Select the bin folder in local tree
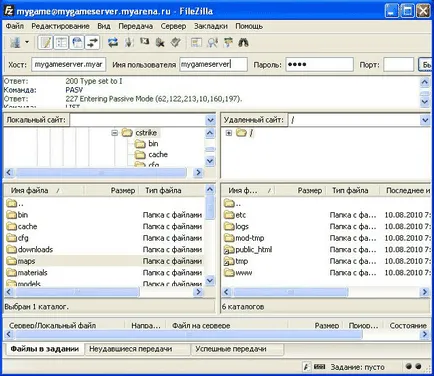Image resolution: width=434 pixels, height=376 pixels. point(153,144)
